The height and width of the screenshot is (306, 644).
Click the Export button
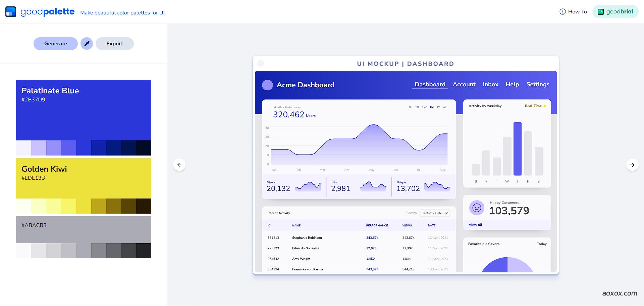tap(115, 44)
